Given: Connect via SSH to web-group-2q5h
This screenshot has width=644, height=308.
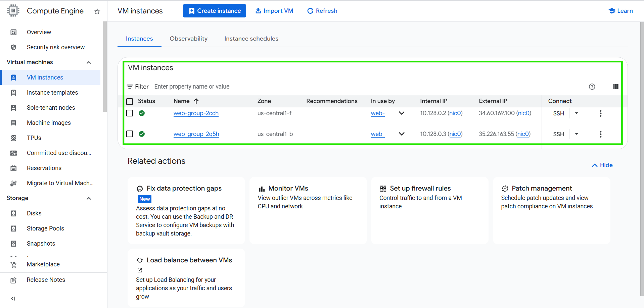Looking at the screenshot, I should [x=559, y=134].
